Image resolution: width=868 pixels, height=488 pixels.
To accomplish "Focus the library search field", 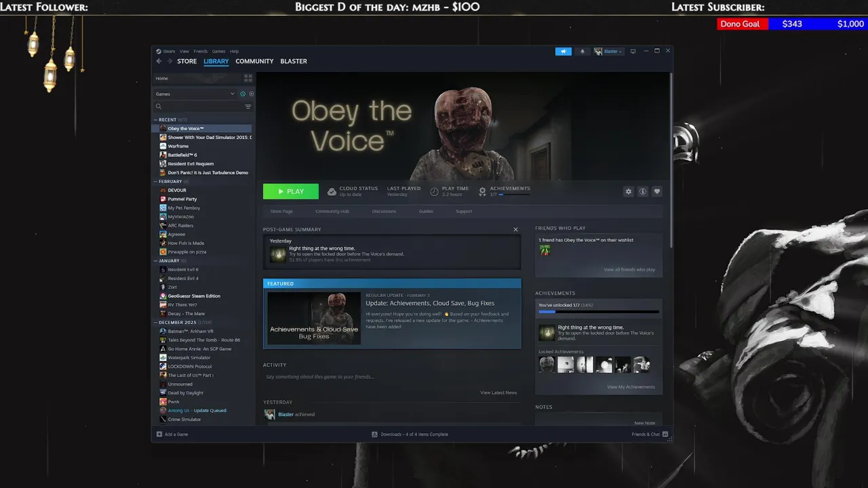I will click(x=198, y=106).
